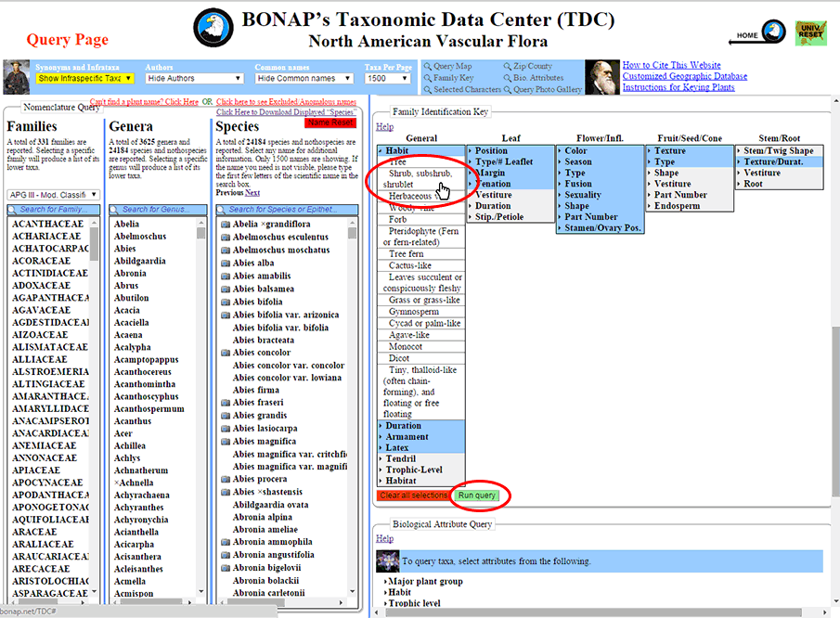Click photo icon beside Abronia ammophila

(x=226, y=542)
